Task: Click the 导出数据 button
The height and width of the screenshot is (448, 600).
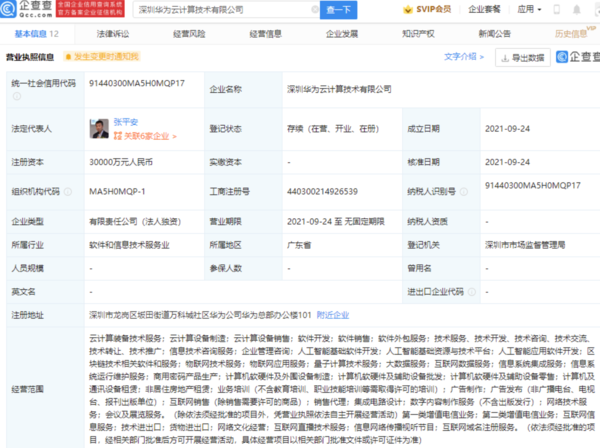Action: pyautogui.click(x=523, y=58)
